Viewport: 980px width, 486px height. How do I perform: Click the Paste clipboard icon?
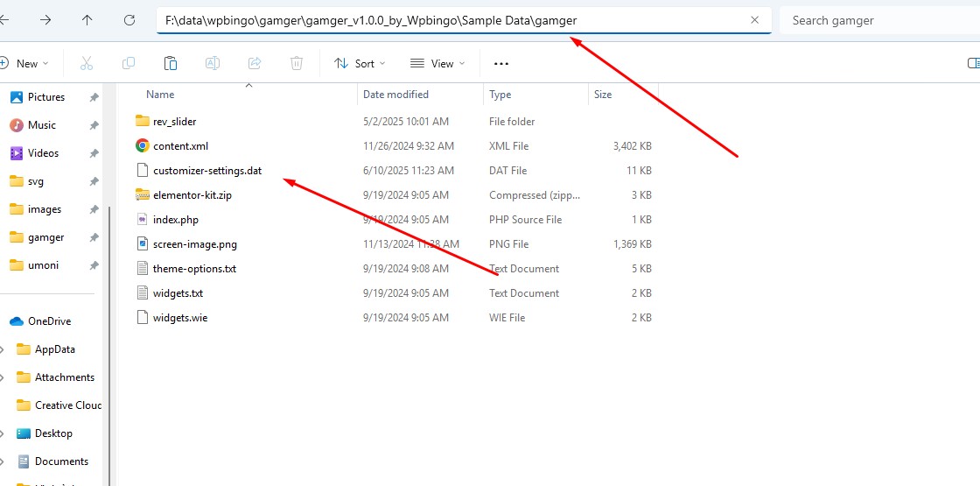coord(171,63)
